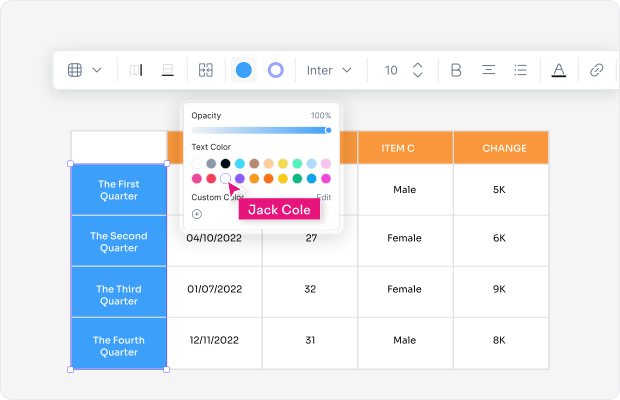
Task: Click the column width icon
Action: [x=136, y=70]
